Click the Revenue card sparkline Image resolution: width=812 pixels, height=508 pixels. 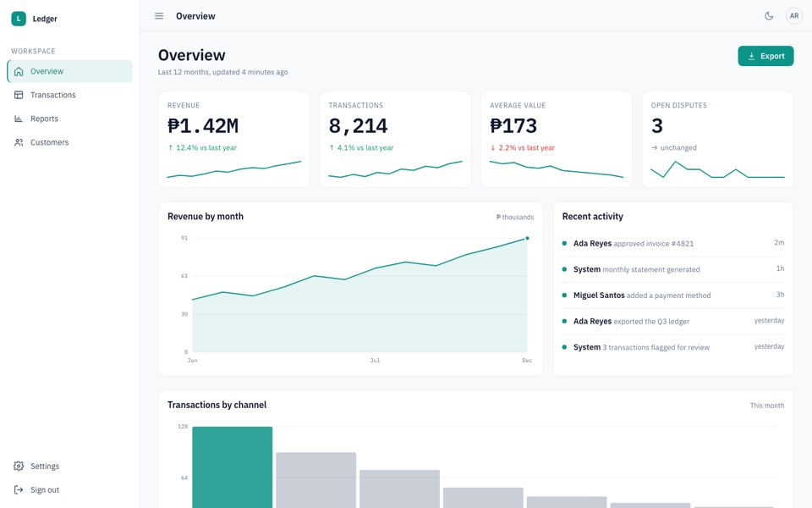tap(234, 169)
